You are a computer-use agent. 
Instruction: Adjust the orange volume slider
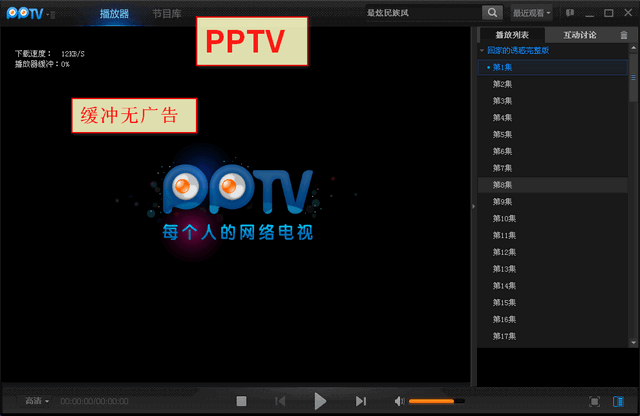click(436, 401)
